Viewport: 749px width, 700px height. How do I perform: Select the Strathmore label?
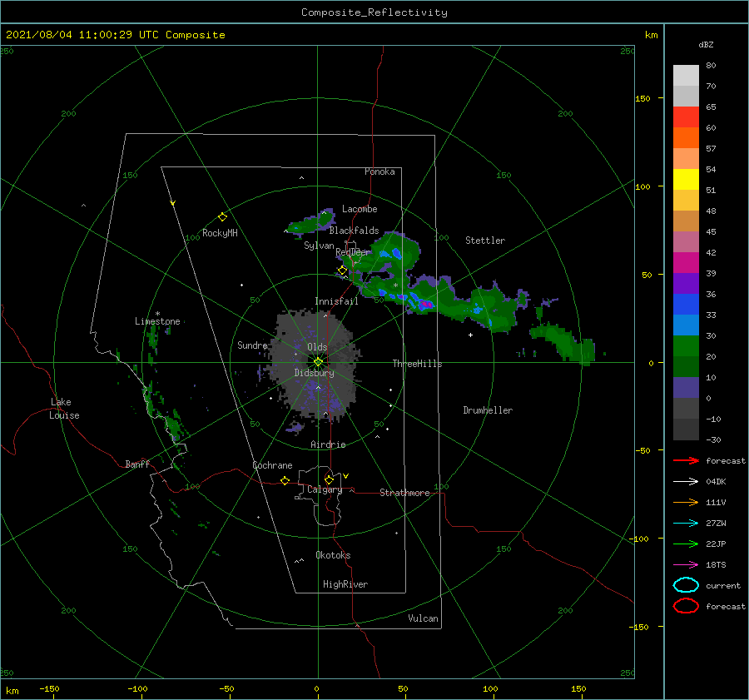[404, 493]
